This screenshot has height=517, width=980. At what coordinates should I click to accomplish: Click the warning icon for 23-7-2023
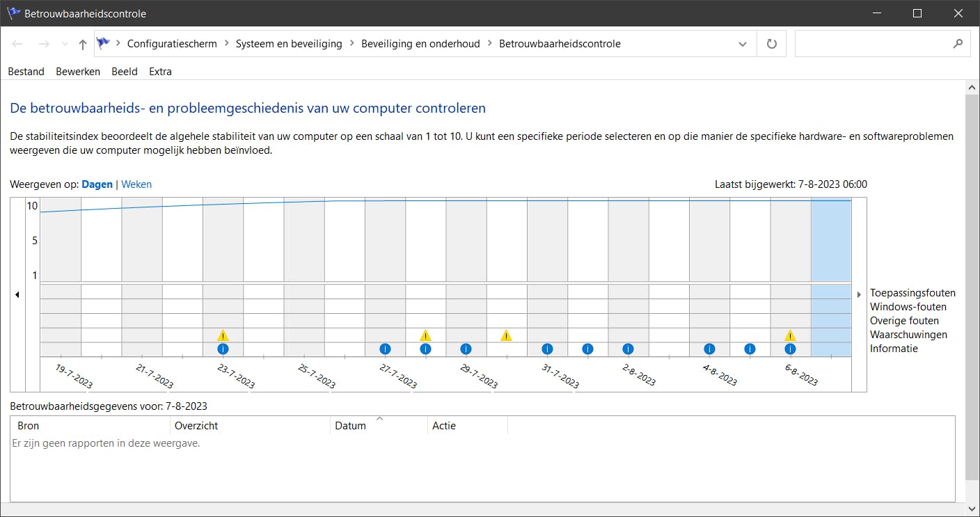[223, 335]
